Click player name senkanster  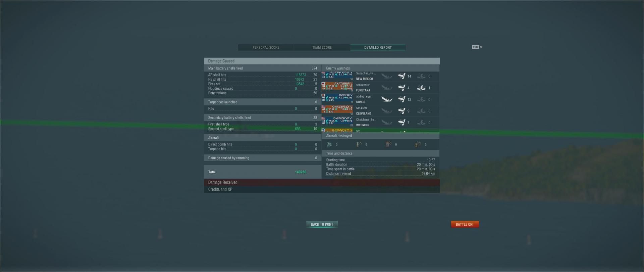tap(363, 85)
